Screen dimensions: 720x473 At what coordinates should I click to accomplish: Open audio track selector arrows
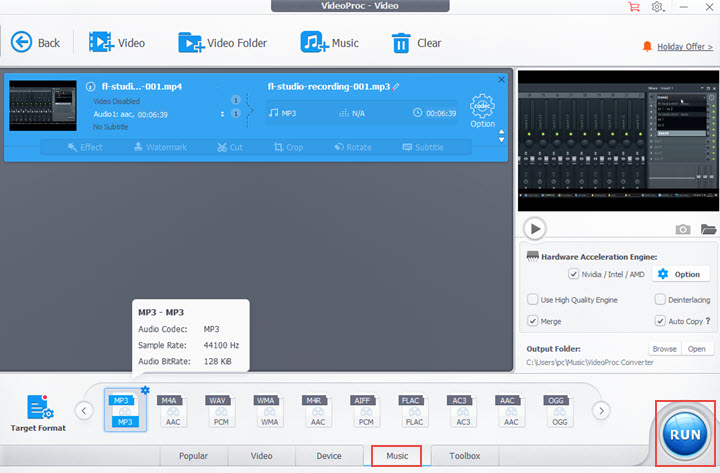222,114
